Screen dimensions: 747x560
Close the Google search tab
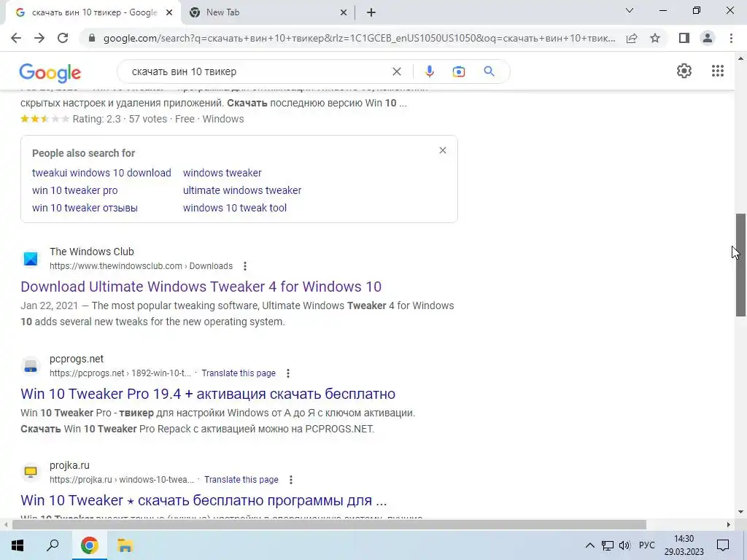(169, 13)
